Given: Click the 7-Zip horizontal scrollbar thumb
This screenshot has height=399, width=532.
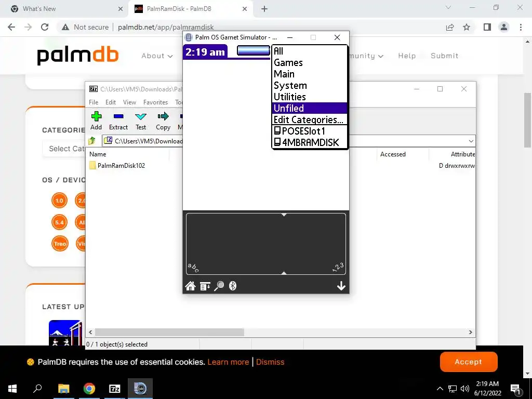Looking at the screenshot, I should click(169, 332).
